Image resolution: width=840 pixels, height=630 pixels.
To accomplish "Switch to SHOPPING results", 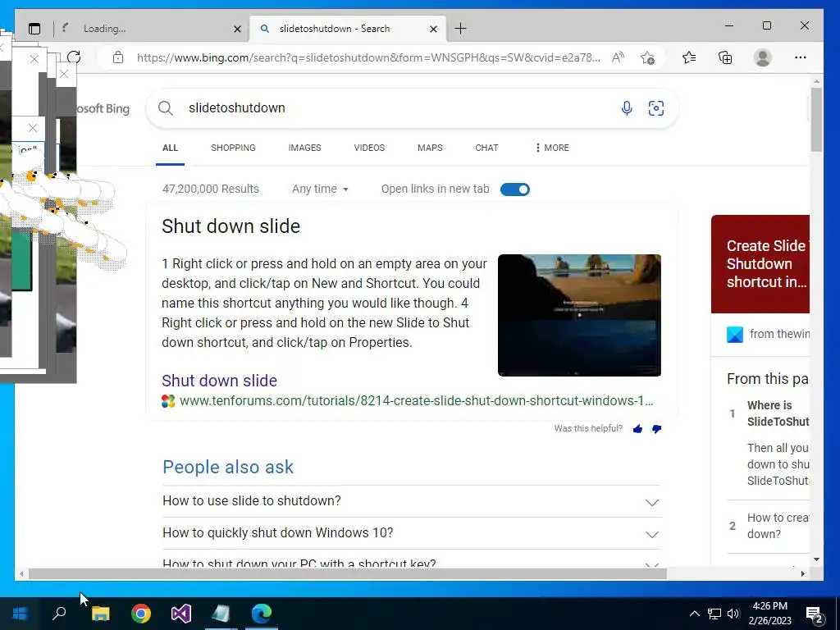I will point(233,148).
